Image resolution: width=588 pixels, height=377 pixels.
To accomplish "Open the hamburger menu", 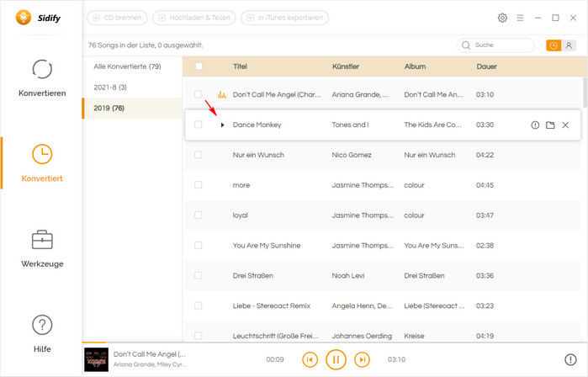I will 520,18.
